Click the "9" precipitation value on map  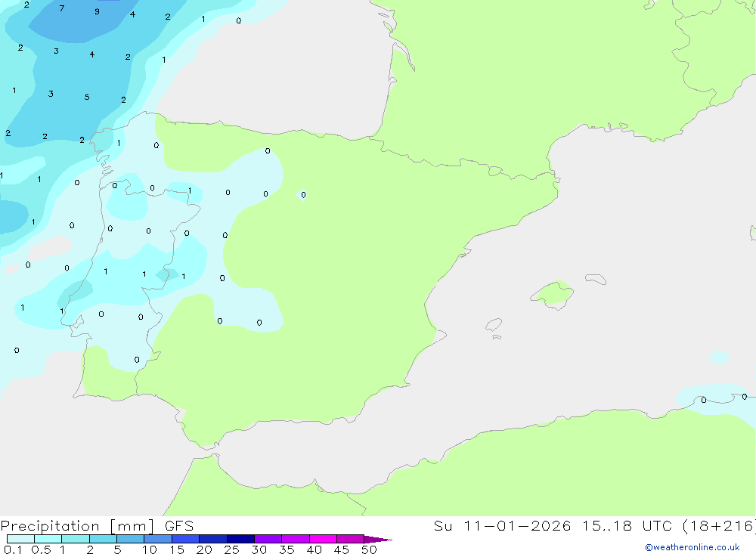click(98, 11)
